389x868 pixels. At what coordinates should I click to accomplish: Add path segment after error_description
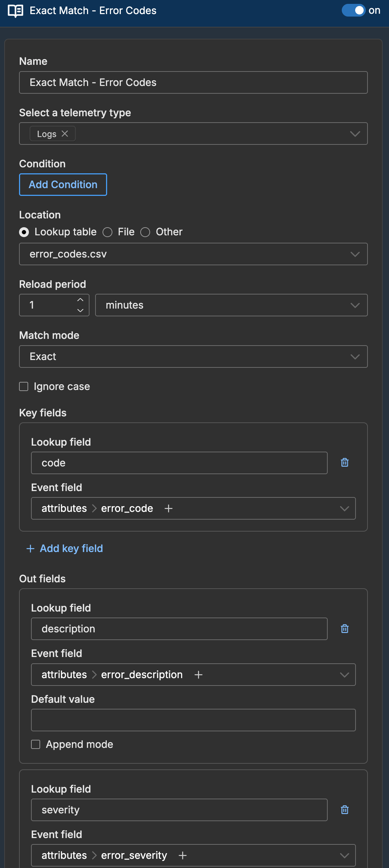199,675
